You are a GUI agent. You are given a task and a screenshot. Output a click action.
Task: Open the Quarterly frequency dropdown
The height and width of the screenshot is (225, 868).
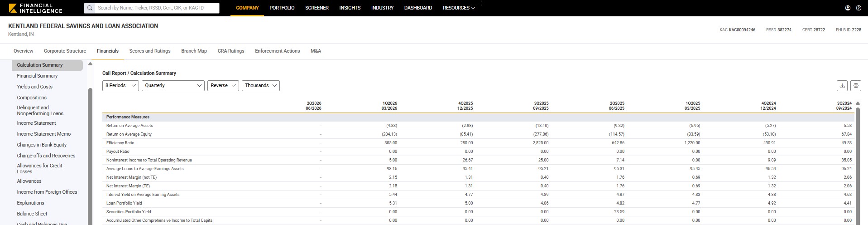(x=173, y=85)
